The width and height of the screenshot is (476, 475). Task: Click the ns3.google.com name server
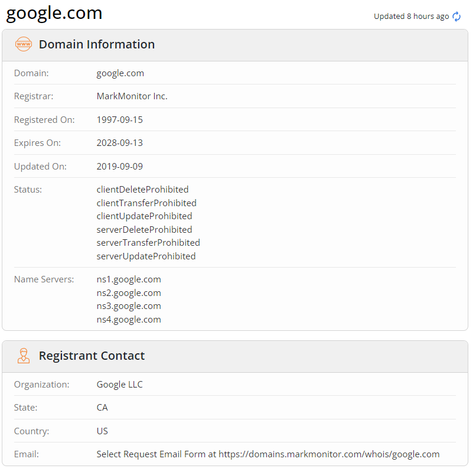[x=129, y=306]
